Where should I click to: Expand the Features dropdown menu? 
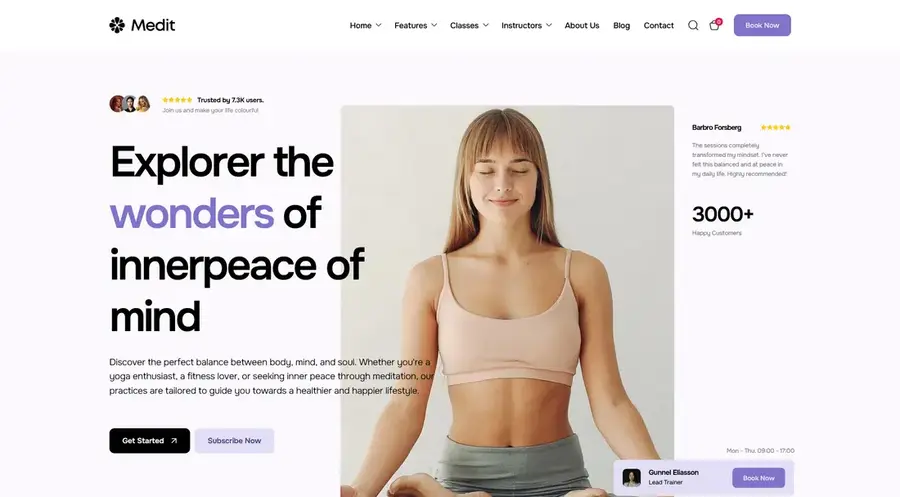coord(416,25)
